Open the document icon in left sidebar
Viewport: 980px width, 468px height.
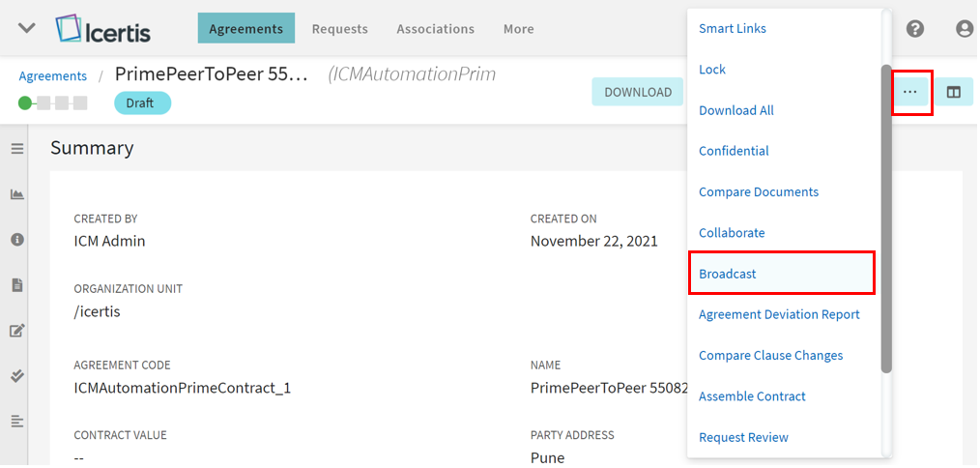click(16, 285)
